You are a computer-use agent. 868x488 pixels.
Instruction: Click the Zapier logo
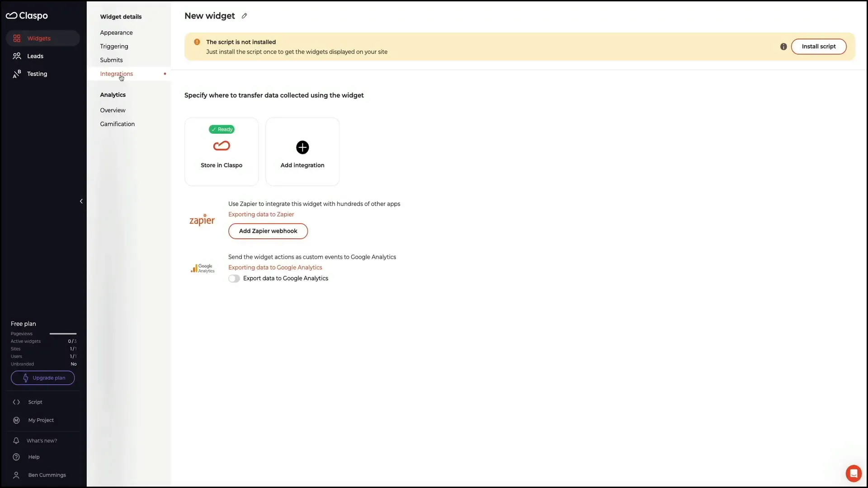[x=202, y=220]
